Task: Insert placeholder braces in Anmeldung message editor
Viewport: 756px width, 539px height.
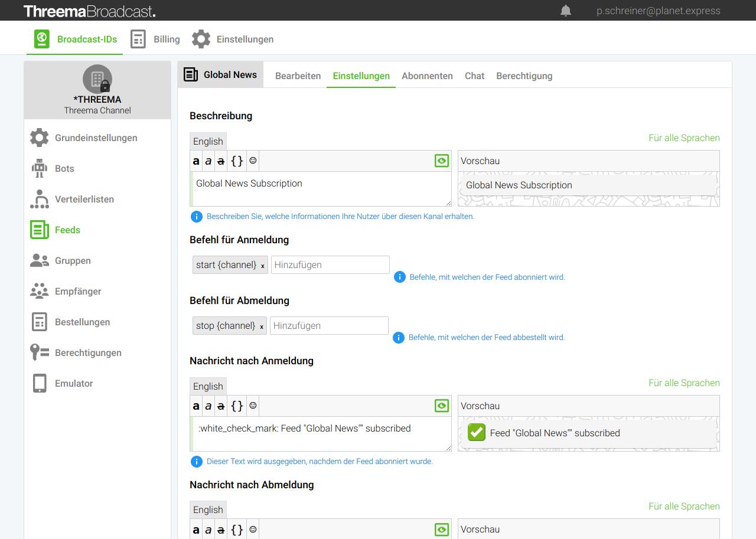Action: click(x=237, y=406)
